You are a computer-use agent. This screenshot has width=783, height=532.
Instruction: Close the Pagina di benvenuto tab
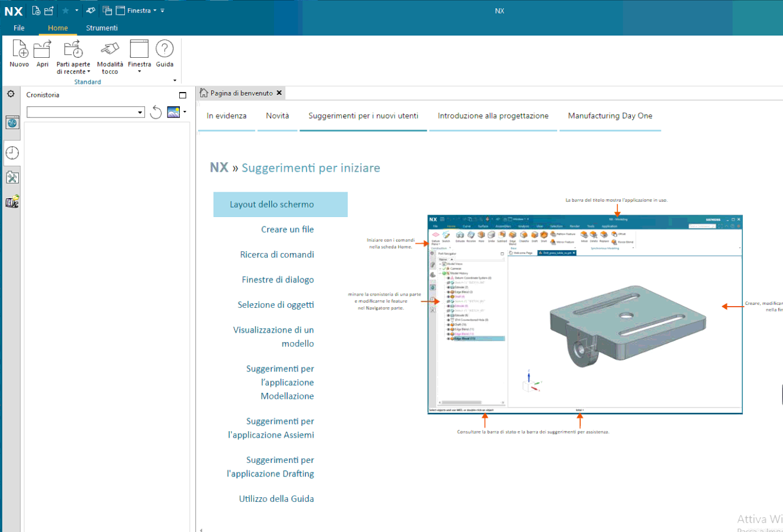(x=279, y=93)
